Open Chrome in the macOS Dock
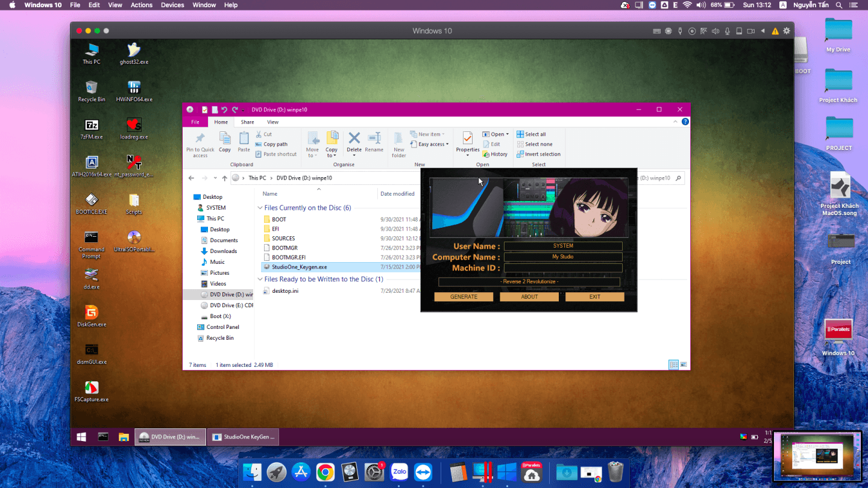Viewport: 868px width, 488px height. point(325,472)
